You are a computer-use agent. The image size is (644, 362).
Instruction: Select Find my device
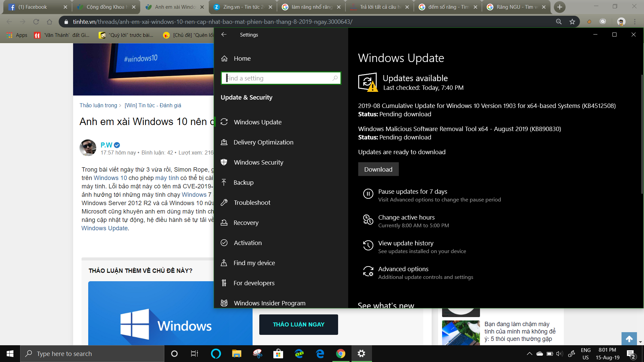pos(254,263)
